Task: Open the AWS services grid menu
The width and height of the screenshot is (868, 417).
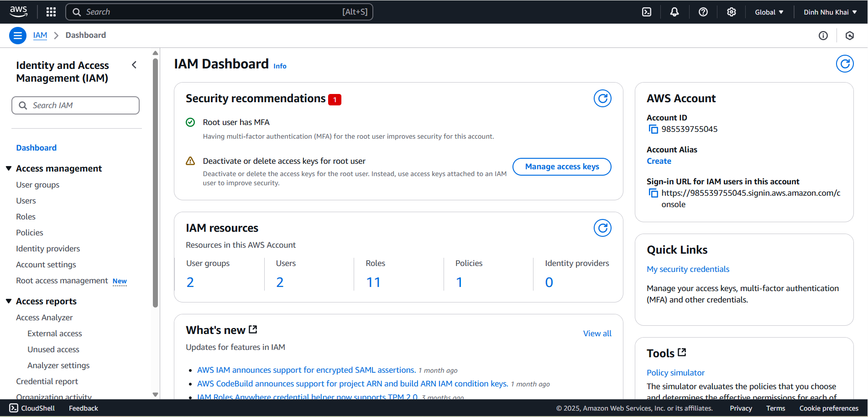Action: pos(51,12)
